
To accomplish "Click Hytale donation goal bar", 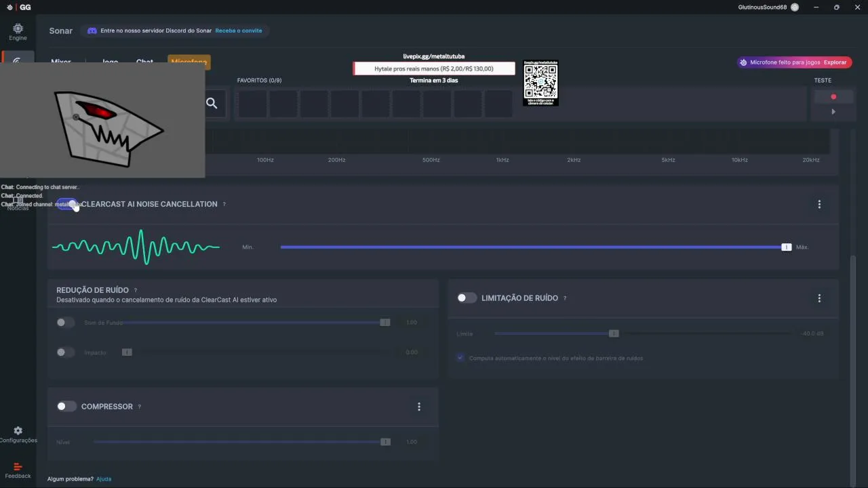I will (434, 68).
